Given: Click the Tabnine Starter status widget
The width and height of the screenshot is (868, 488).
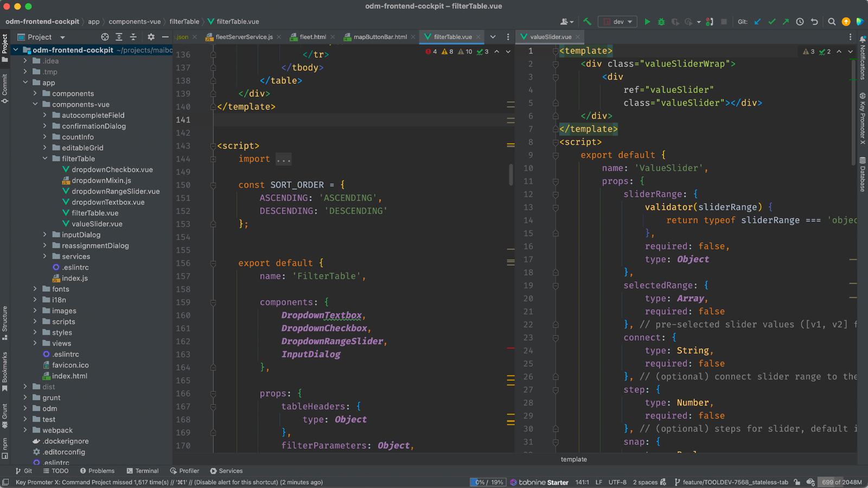Looking at the screenshot, I should tap(539, 482).
